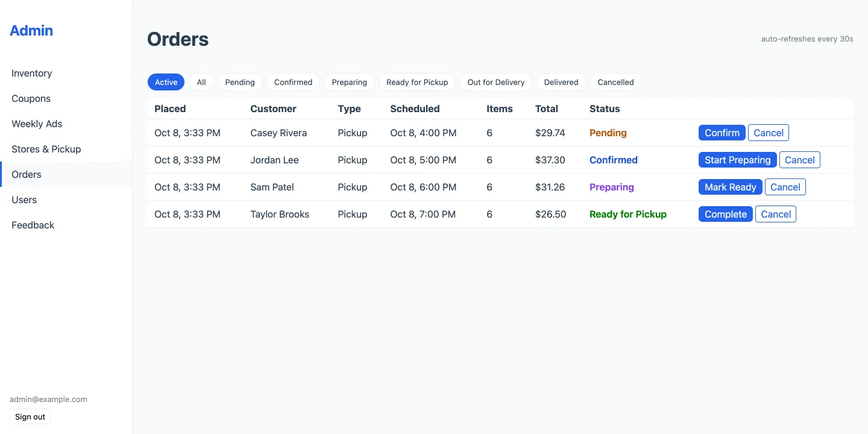Show All orders filter
The image size is (868, 434).
pyautogui.click(x=201, y=82)
